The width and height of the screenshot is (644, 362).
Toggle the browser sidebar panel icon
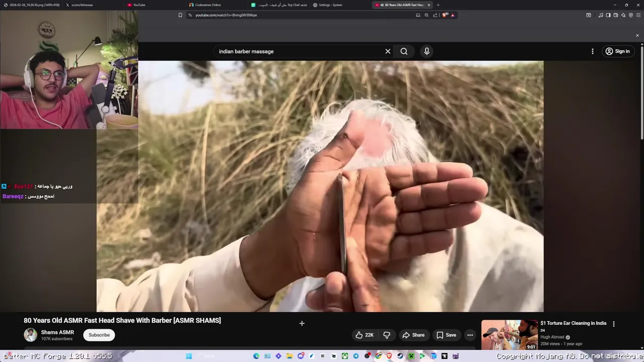tap(608, 15)
